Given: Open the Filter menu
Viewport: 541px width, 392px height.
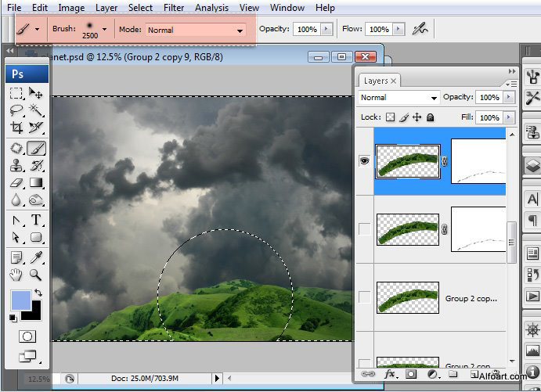Looking at the screenshot, I should [x=174, y=8].
